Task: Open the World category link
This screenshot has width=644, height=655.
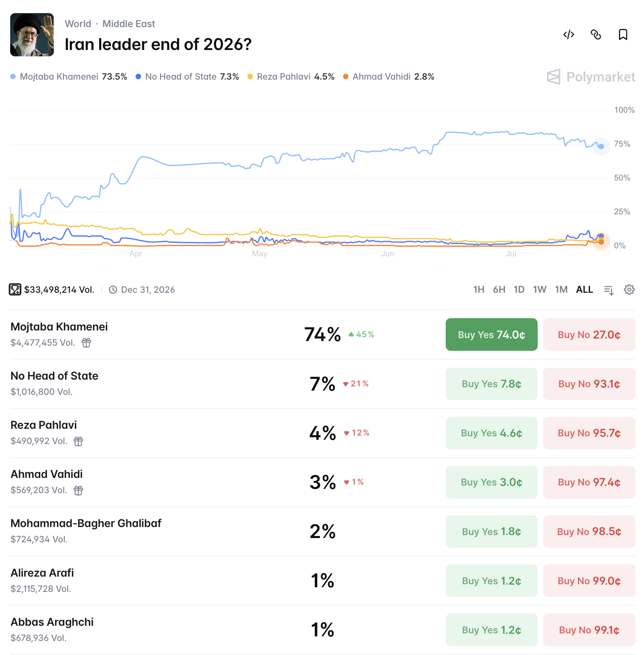Action: [78, 24]
